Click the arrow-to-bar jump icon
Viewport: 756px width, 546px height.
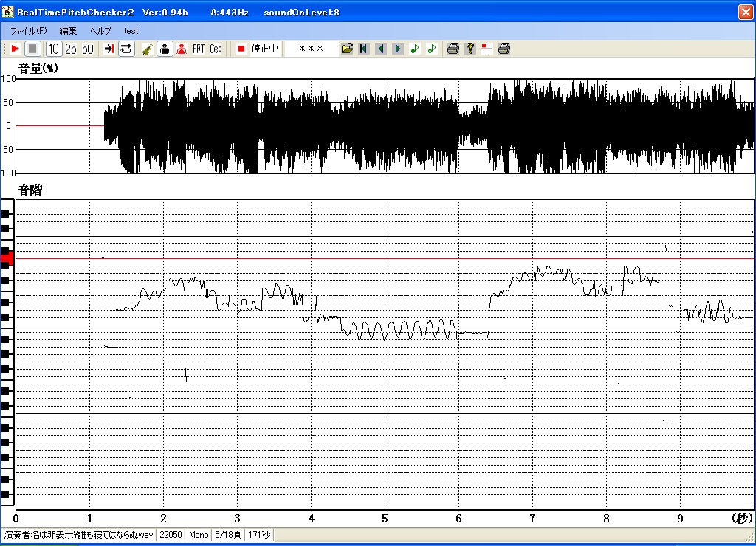tap(109, 49)
